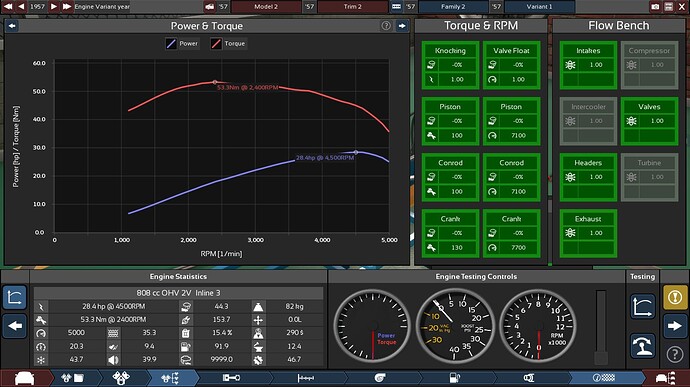
Task: Click the snowflake icon beside 43.7
Action: 41,360
